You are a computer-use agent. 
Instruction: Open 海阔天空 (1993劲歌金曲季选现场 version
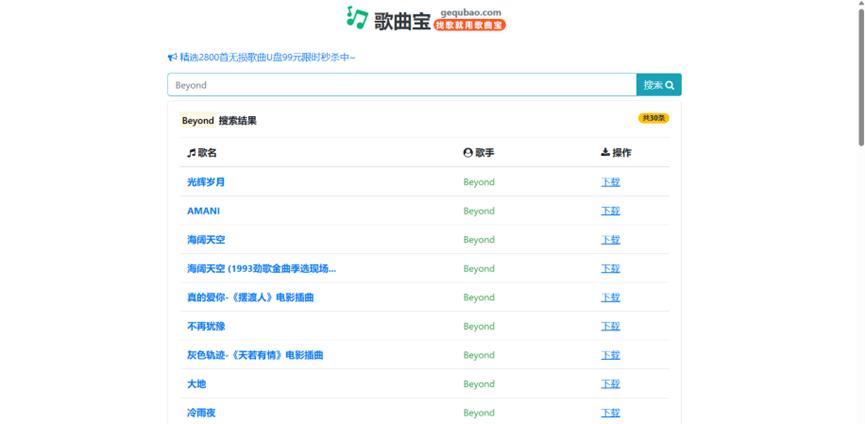261,269
